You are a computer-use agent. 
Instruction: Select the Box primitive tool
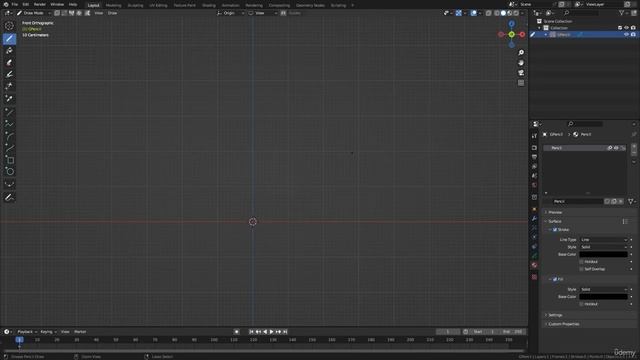9,160
